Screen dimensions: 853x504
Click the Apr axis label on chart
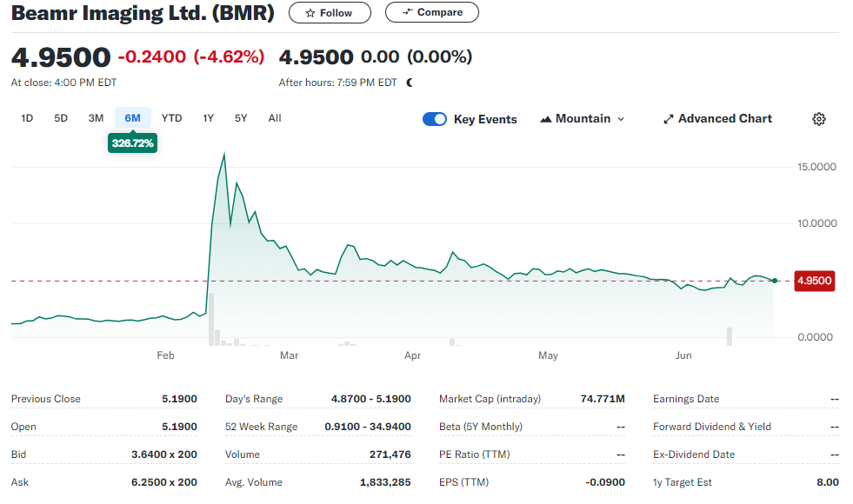coord(412,355)
